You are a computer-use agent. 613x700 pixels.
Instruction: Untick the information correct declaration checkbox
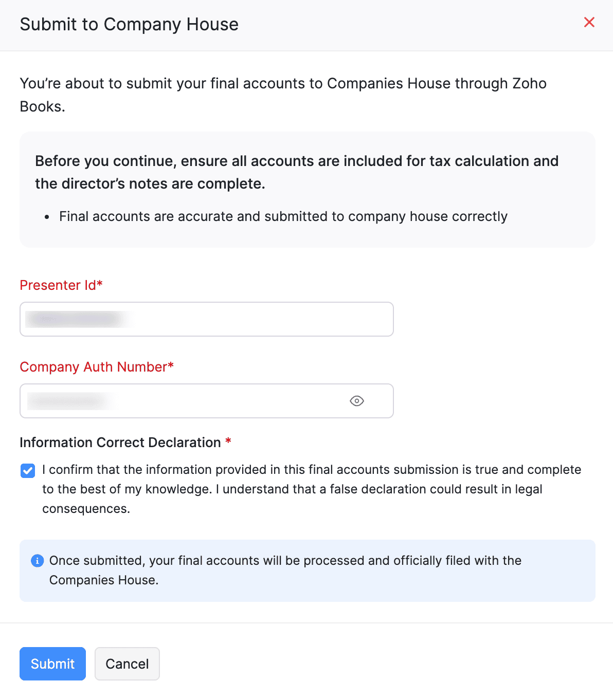click(28, 470)
